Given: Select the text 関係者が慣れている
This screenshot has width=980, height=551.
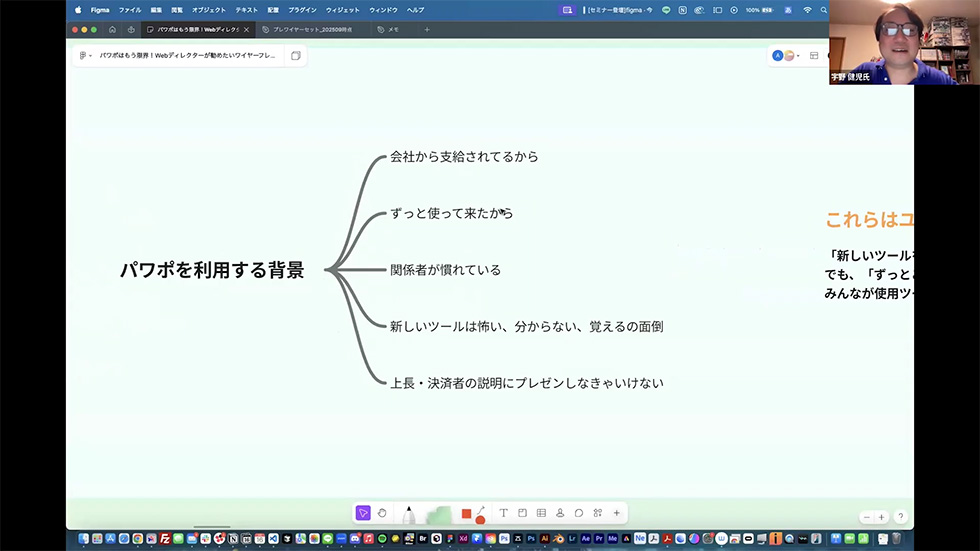Looking at the screenshot, I should point(445,270).
